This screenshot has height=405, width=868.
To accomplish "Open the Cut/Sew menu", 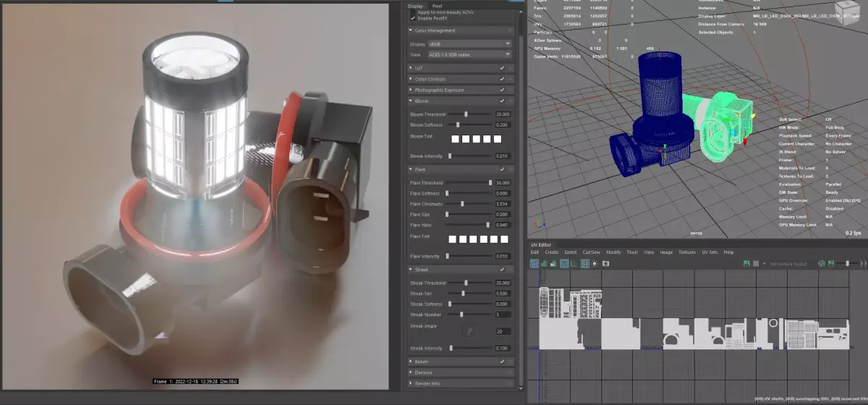I will pos(592,252).
